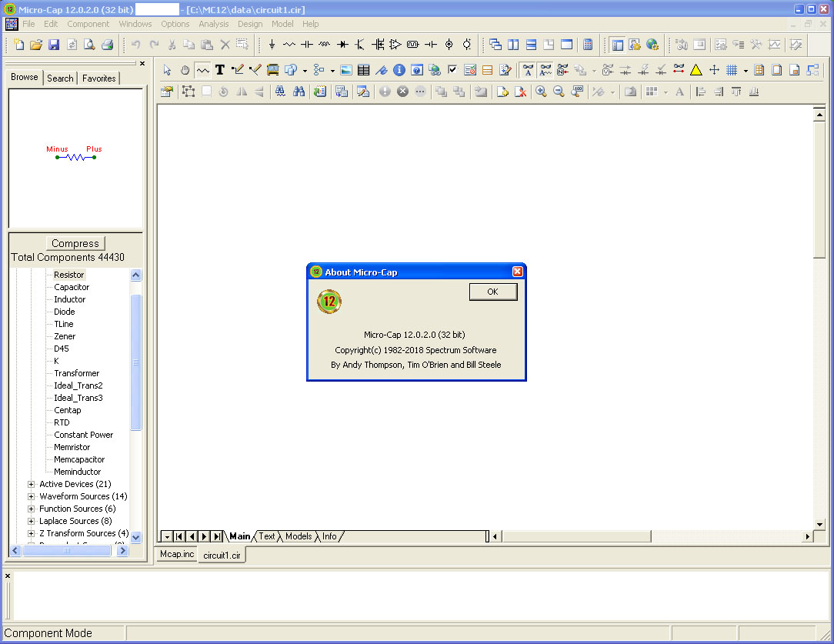Open the dropdown arrow beside the Graphics shapes tool
Screen dimensions: 834x644
pos(305,71)
